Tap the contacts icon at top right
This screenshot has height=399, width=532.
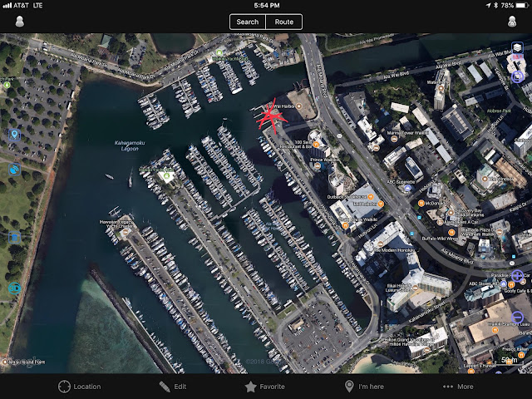coord(512,22)
